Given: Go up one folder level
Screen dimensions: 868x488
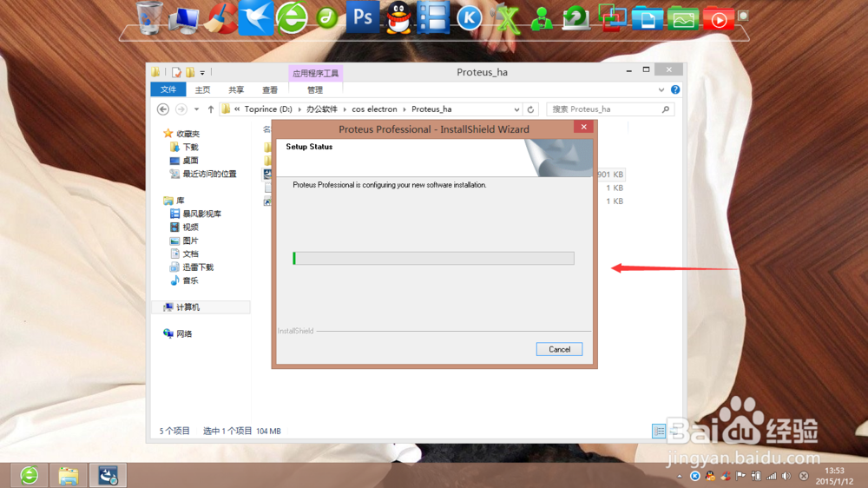Looking at the screenshot, I should [211, 109].
